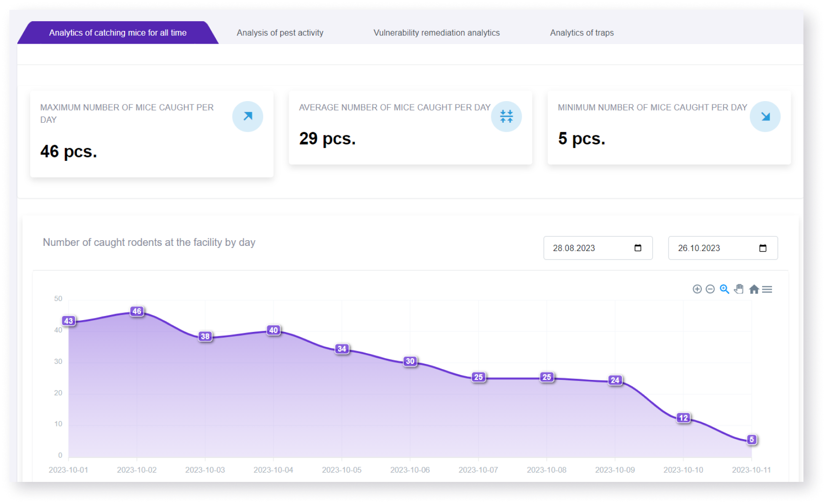
Task: Click the 46 pcs. maximum value text
Action: point(69,151)
